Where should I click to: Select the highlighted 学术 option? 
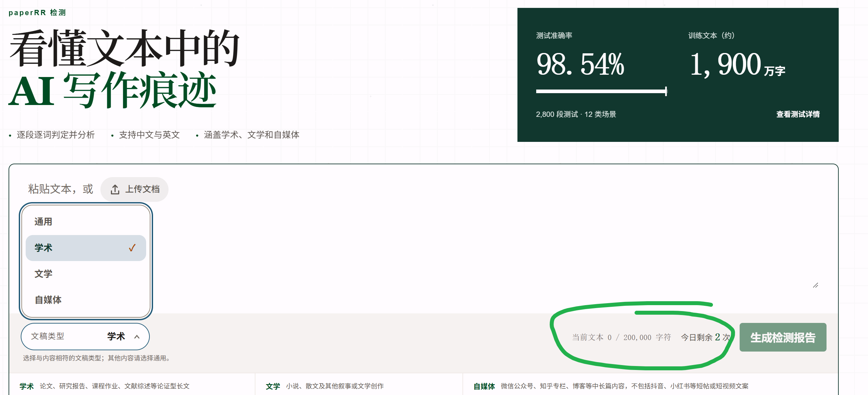coord(86,248)
